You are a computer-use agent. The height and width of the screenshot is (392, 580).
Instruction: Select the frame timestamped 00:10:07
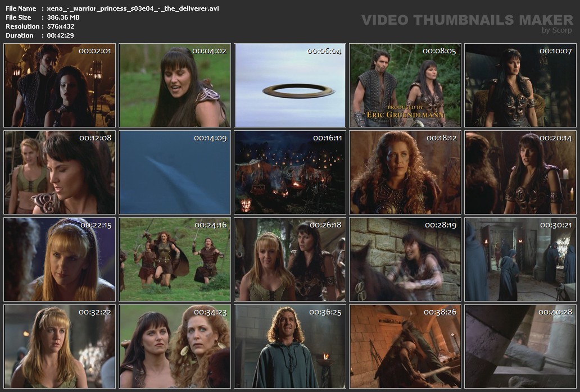tap(520, 85)
